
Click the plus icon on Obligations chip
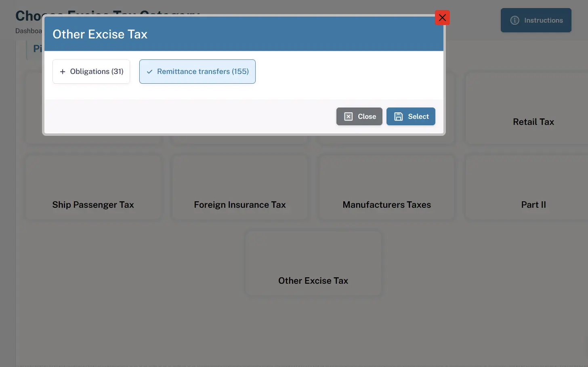click(63, 72)
